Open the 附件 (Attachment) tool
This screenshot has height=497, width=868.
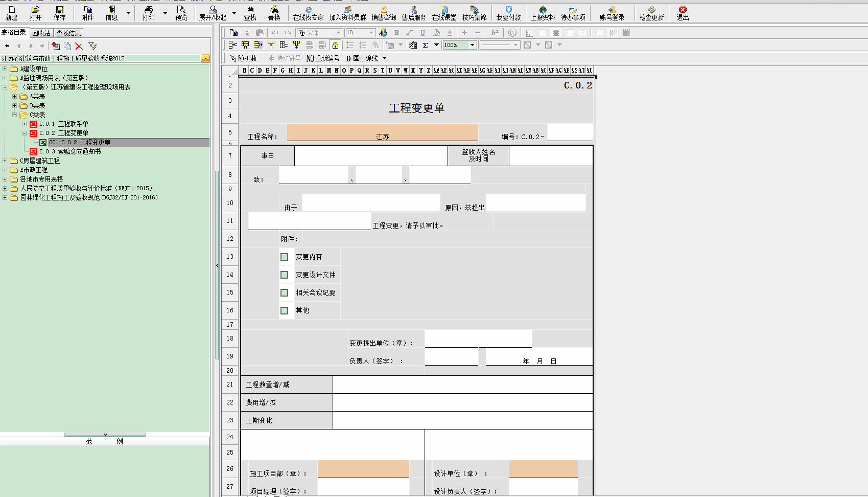pyautogui.click(x=87, y=13)
